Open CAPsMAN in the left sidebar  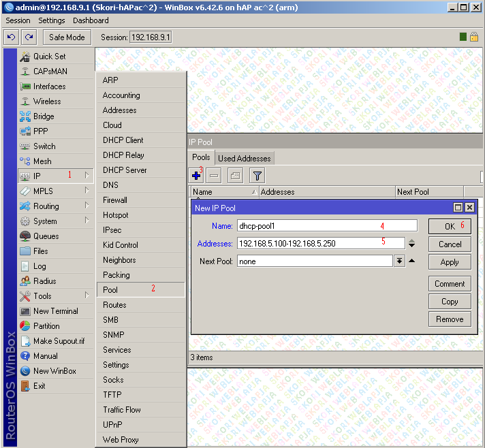click(50, 71)
